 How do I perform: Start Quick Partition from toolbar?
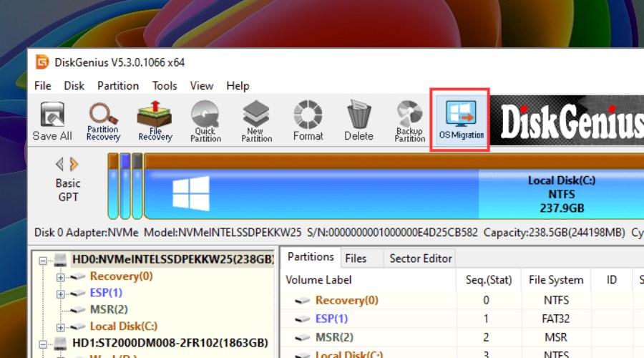coord(205,121)
